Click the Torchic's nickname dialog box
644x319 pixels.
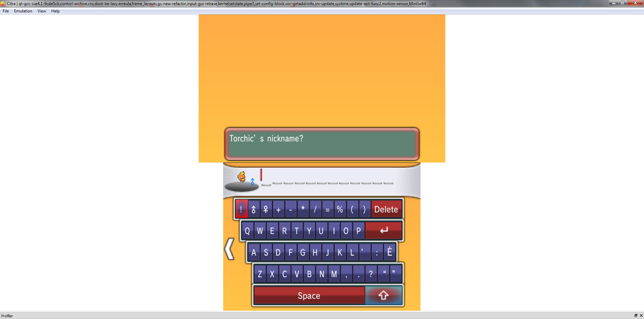(x=322, y=144)
